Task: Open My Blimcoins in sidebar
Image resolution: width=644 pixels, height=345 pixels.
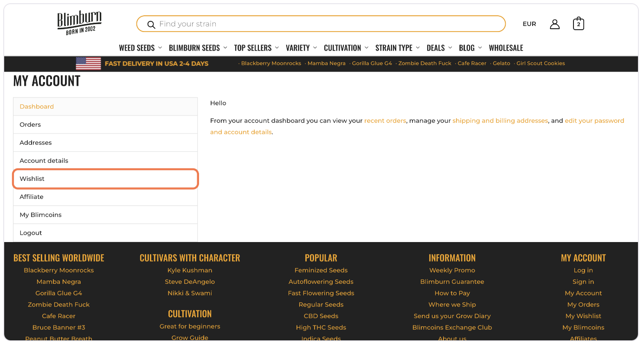Action: [x=105, y=215]
